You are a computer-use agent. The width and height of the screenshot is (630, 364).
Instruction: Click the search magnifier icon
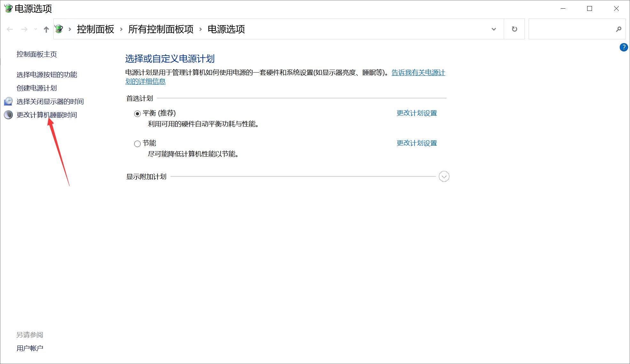point(619,29)
